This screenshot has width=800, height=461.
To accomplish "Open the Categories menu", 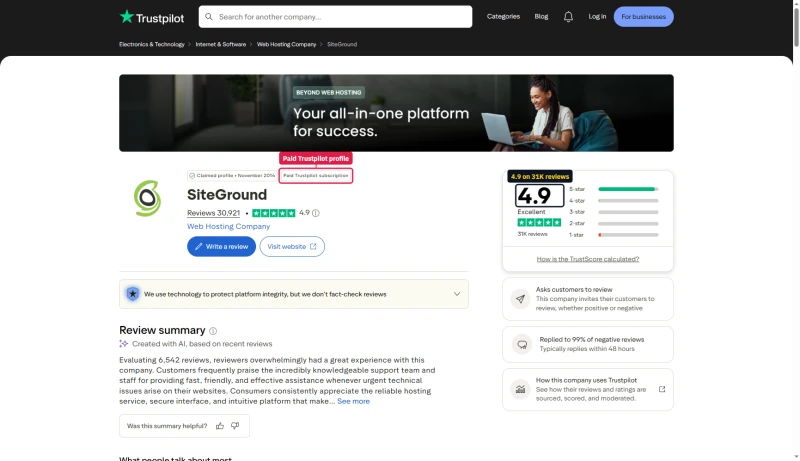I will click(503, 17).
